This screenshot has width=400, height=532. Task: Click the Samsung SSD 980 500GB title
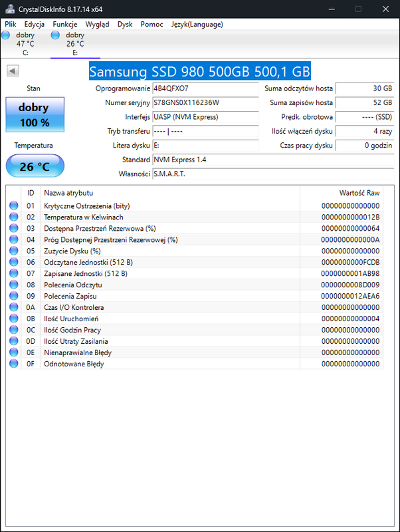tap(199, 71)
